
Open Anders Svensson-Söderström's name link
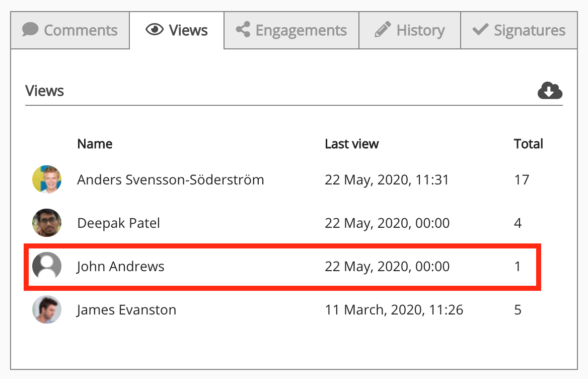coord(170,179)
